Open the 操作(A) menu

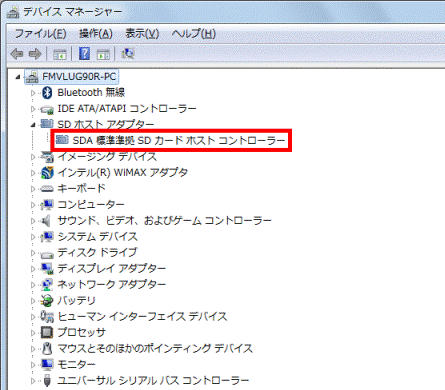tap(96, 34)
